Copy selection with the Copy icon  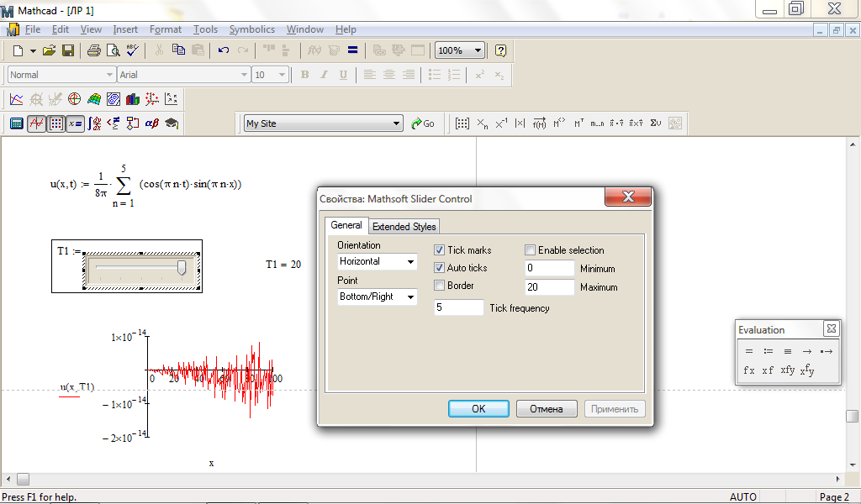coord(178,50)
